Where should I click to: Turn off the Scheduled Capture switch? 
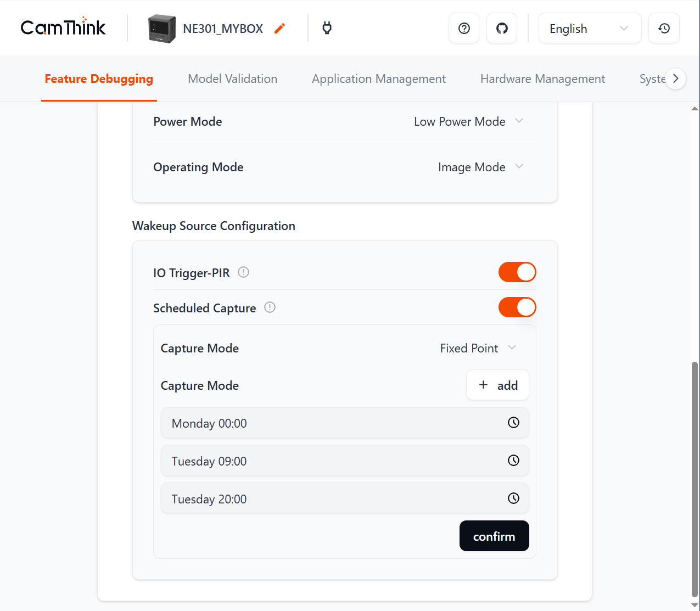click(517, 307)
